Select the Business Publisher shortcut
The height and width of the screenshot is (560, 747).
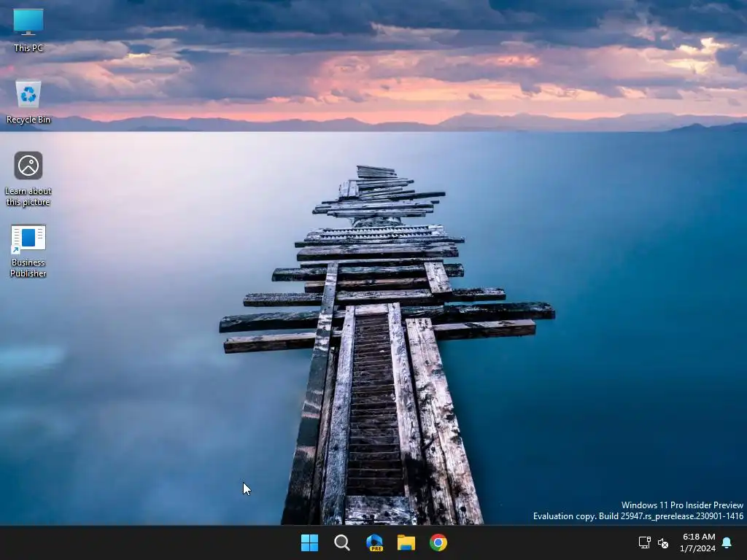[x=28, y=251]
